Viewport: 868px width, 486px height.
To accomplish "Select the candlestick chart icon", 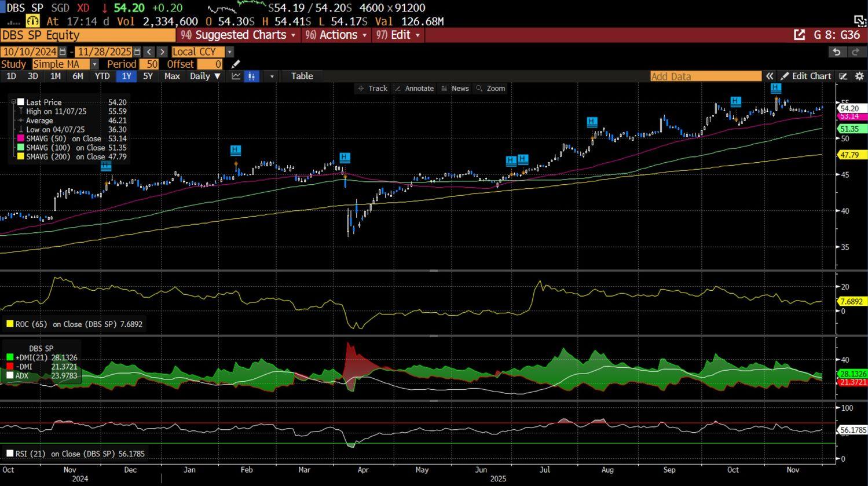I will pyautogui.click(x=252, y=76).
